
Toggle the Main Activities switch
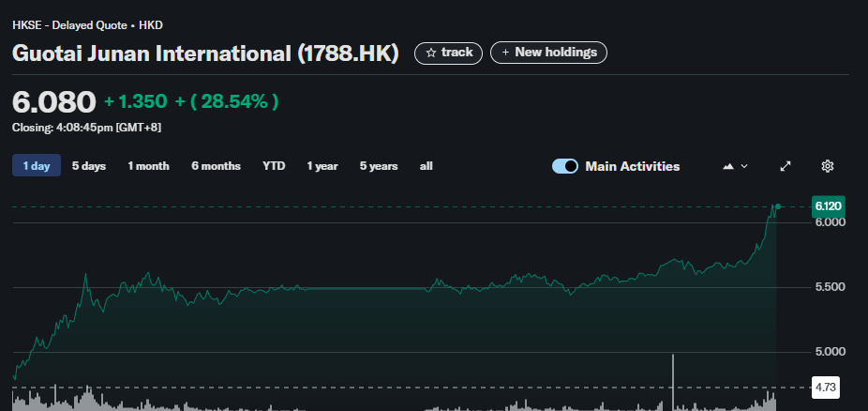(565, 166)
